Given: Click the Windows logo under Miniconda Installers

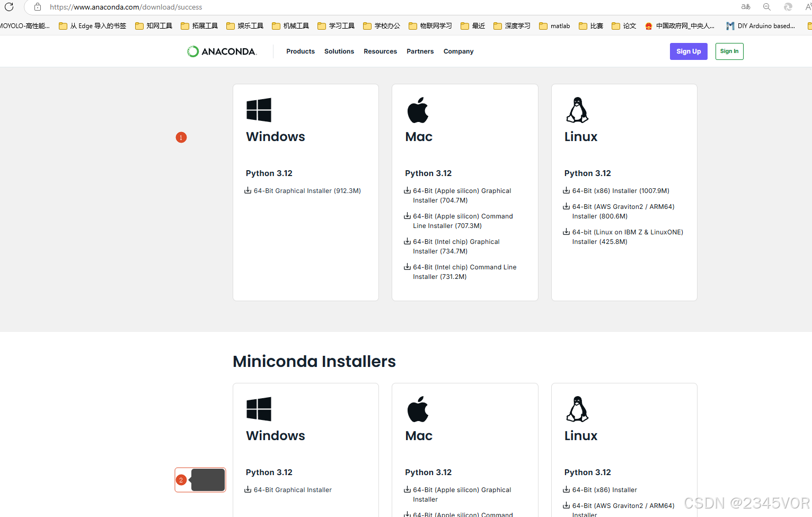Looking at the screenshot, I should click(x=259, y=409).
